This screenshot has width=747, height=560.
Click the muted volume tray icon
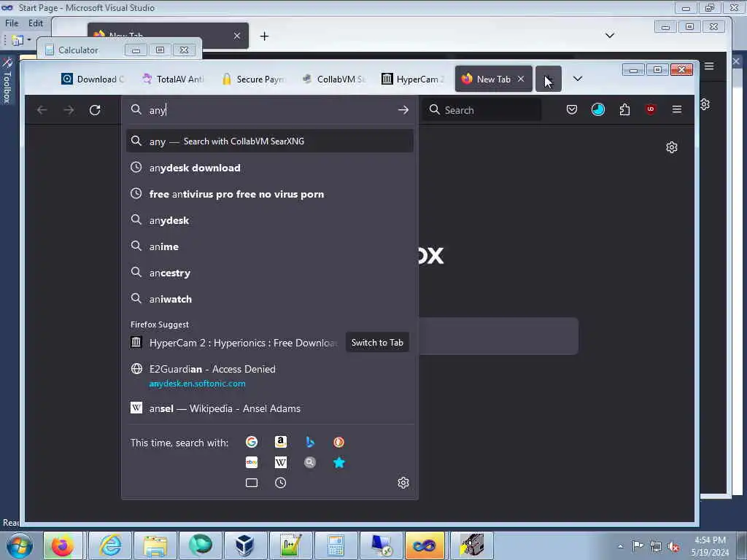click(673, 546)
